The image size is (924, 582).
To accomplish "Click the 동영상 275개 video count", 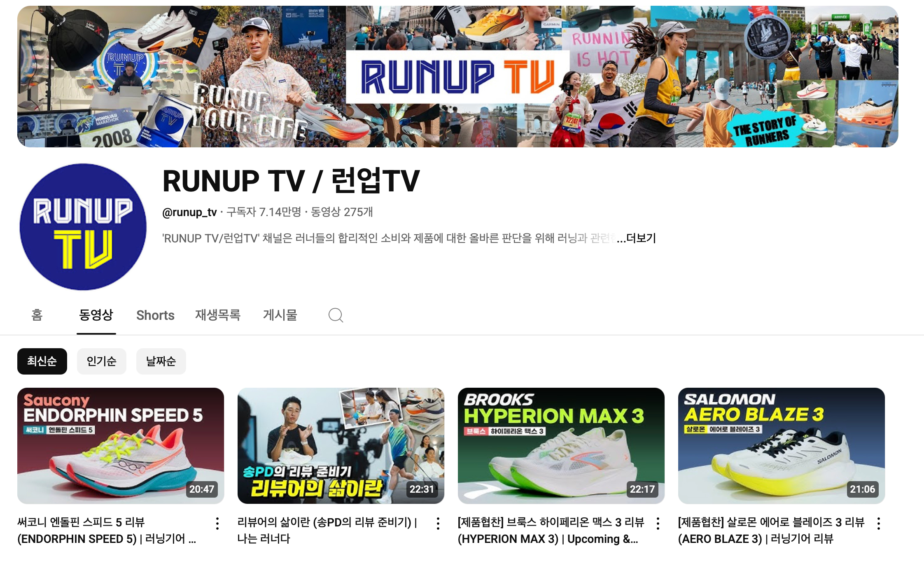I will click(342, 212).
